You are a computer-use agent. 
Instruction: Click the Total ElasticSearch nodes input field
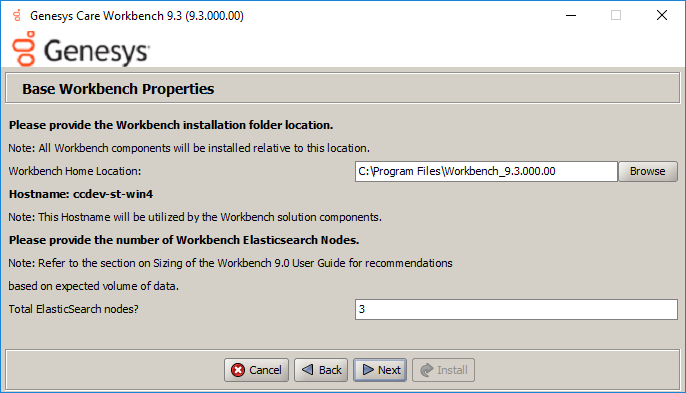pos(516,309)
